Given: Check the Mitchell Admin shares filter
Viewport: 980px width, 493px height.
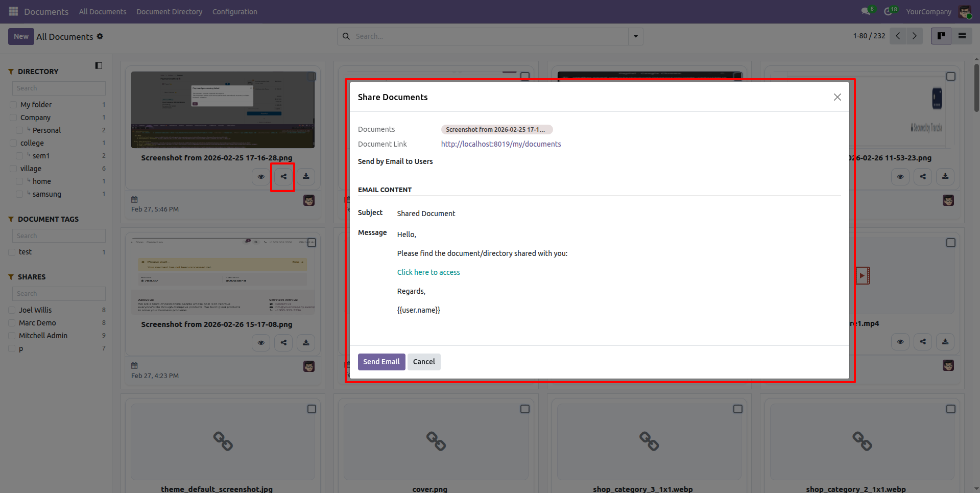Looking at the screenshot, I should [12, 336].
